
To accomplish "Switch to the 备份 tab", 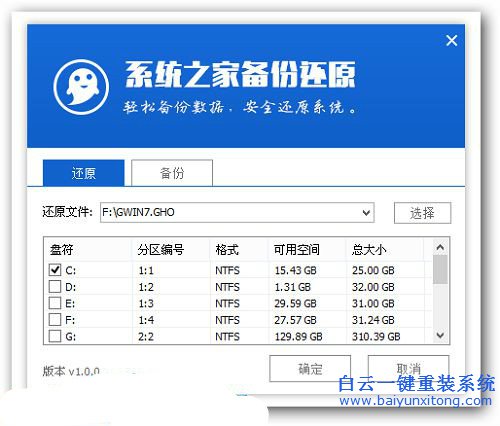I will 172,173.
